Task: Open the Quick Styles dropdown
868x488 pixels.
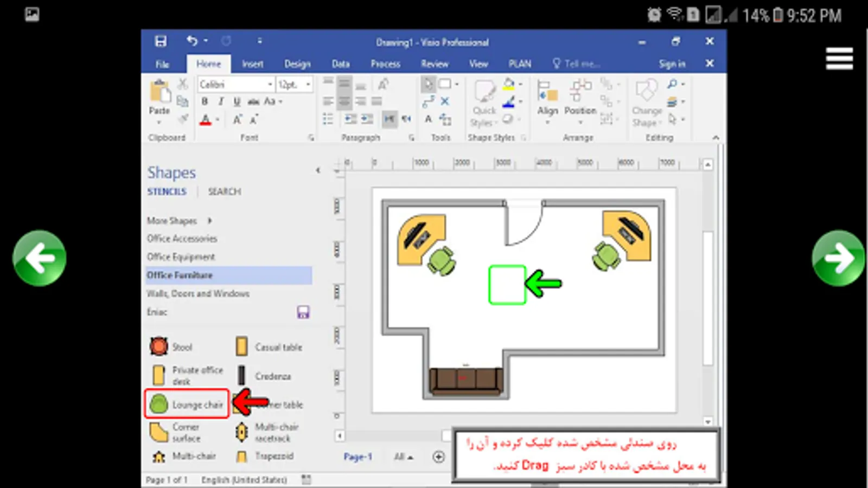Action: click(484, 103)
